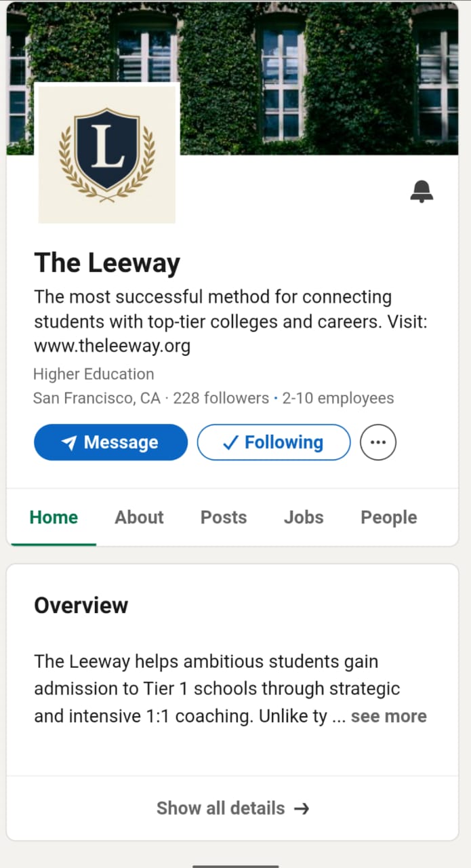Click Show all details link
Image resolution: width=471 pixels, height=868 pixels.
[221, 808]
